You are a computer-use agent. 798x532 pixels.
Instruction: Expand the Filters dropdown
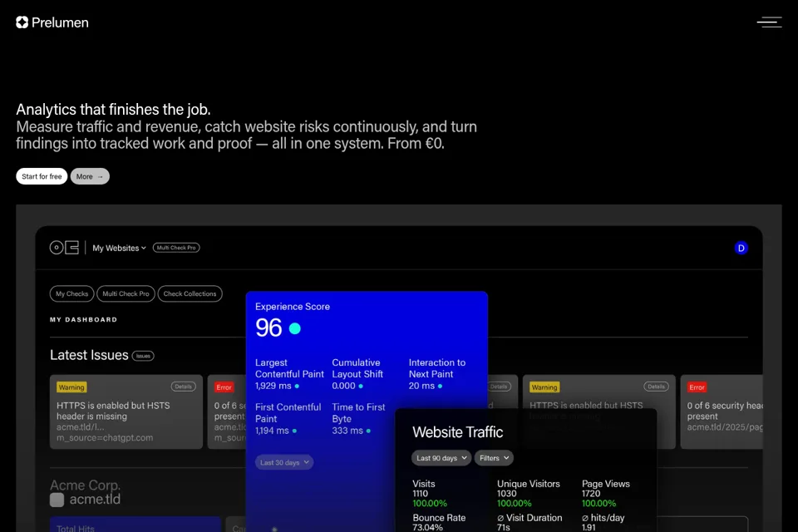(x=494, y=458)
